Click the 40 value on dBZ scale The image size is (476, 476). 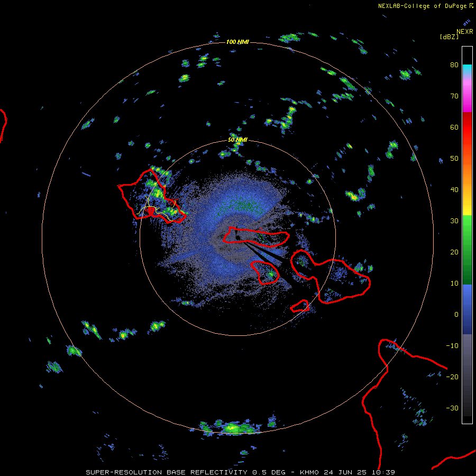tap(454, 190)
